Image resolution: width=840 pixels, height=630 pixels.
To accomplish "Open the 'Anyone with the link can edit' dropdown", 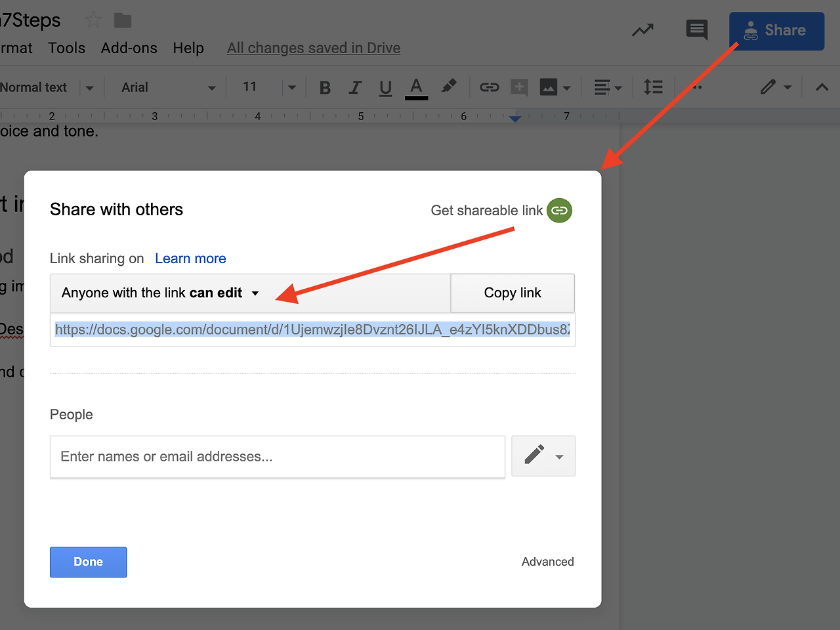I will tap(250, 293).
